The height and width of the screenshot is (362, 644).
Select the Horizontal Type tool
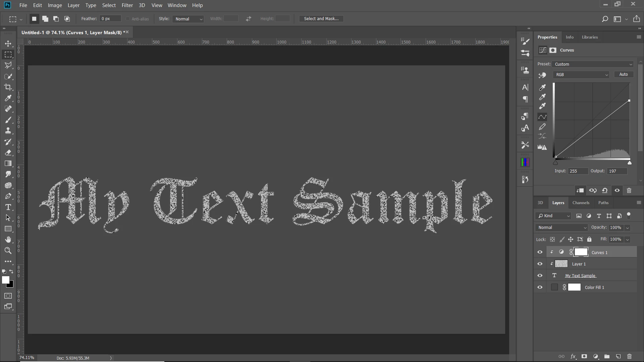pos(8,207)
